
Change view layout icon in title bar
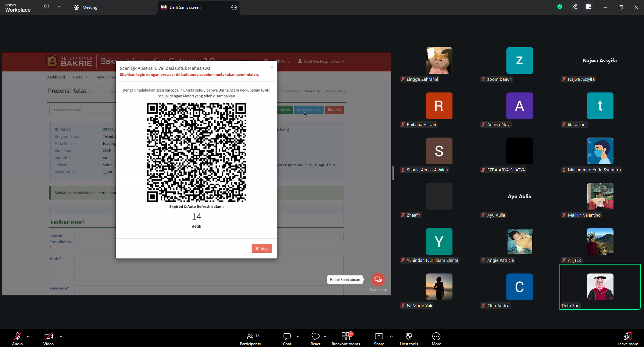(x=588, y=7)
